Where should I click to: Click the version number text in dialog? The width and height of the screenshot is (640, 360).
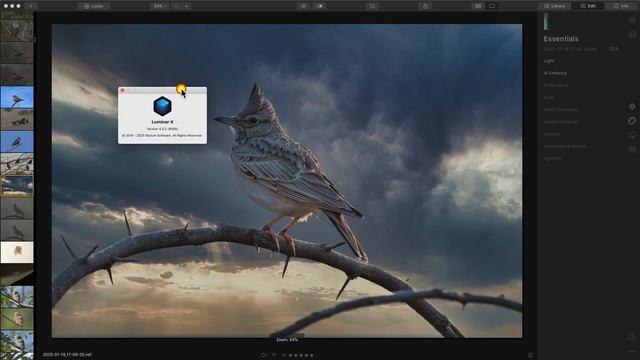coord(162,129)
